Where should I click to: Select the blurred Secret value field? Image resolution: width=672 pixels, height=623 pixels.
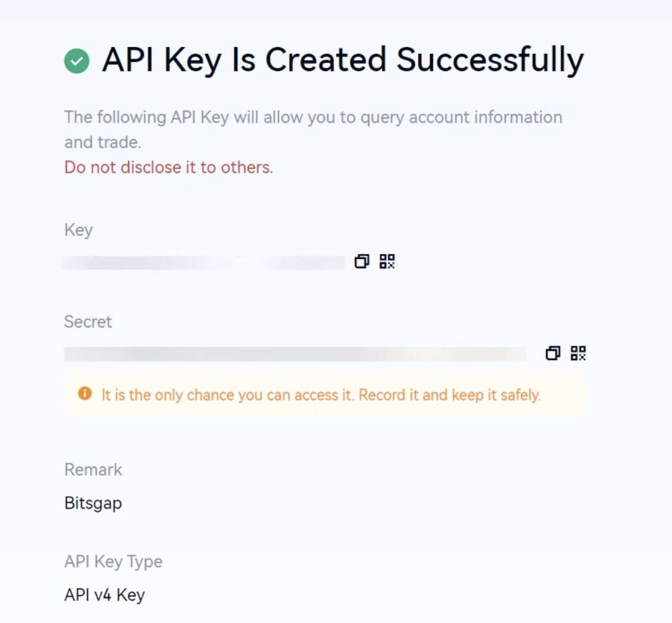[x=295, y=354]
